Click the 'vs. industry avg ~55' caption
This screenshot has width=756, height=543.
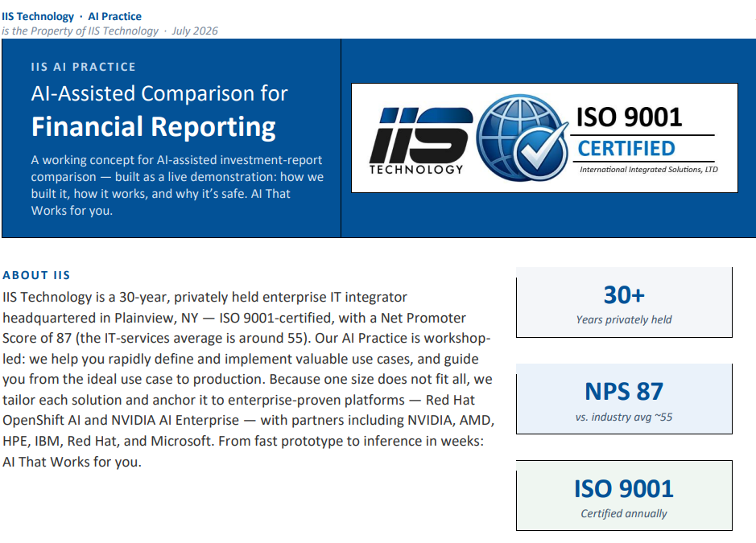click(624, 417)
